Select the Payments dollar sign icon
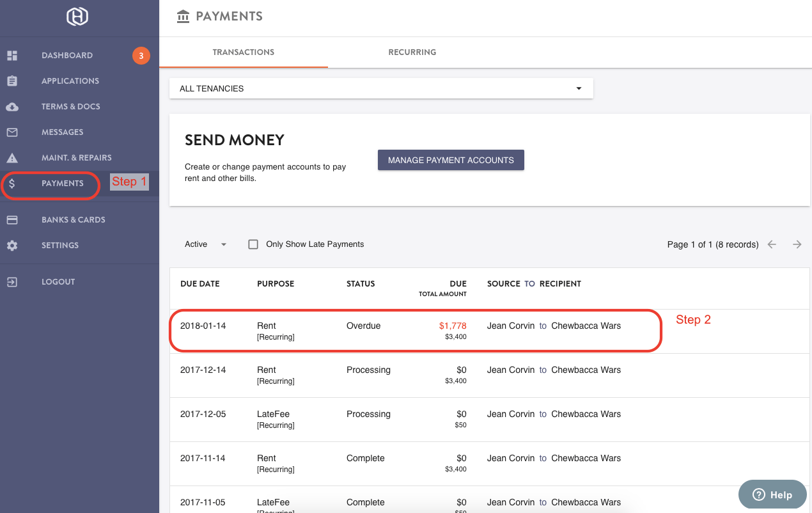812x513 pixels. tap(12, 184)
